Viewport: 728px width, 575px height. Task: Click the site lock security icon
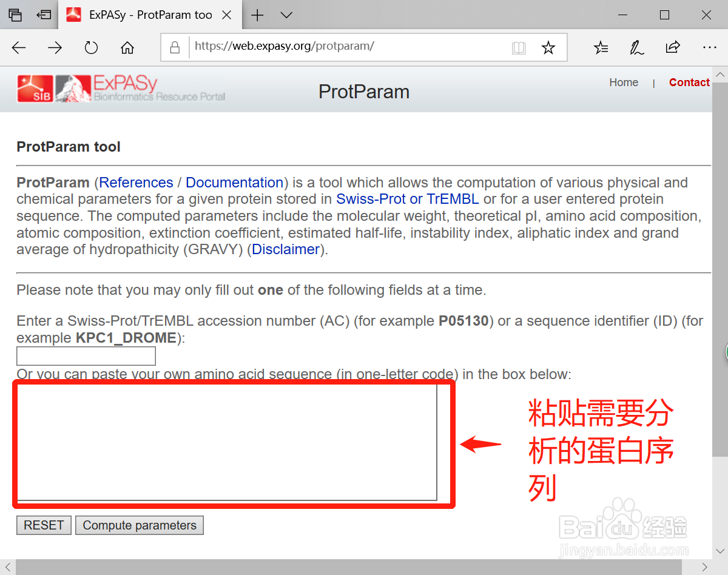click(x=175, y=47)
